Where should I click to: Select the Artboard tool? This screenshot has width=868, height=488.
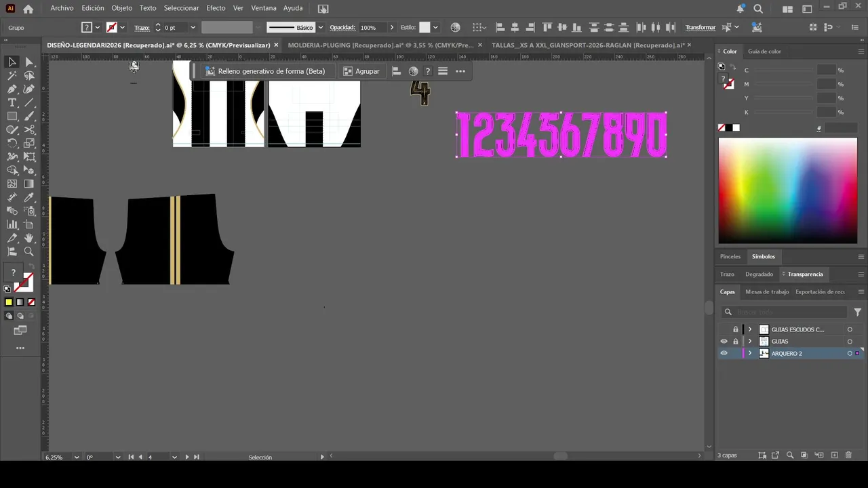[29, 224]
